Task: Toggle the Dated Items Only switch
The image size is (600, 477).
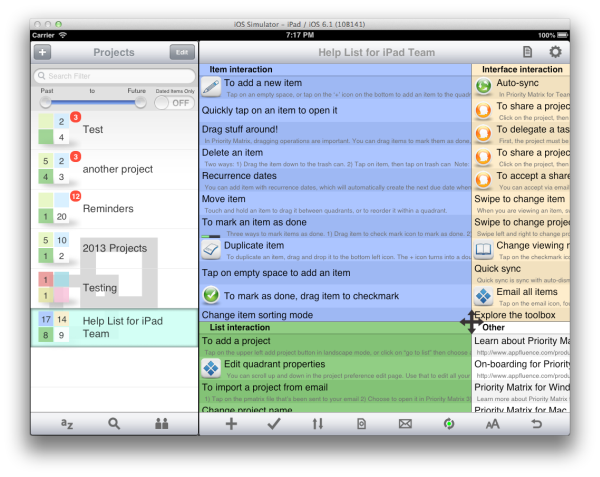Action: click(180, 102)
